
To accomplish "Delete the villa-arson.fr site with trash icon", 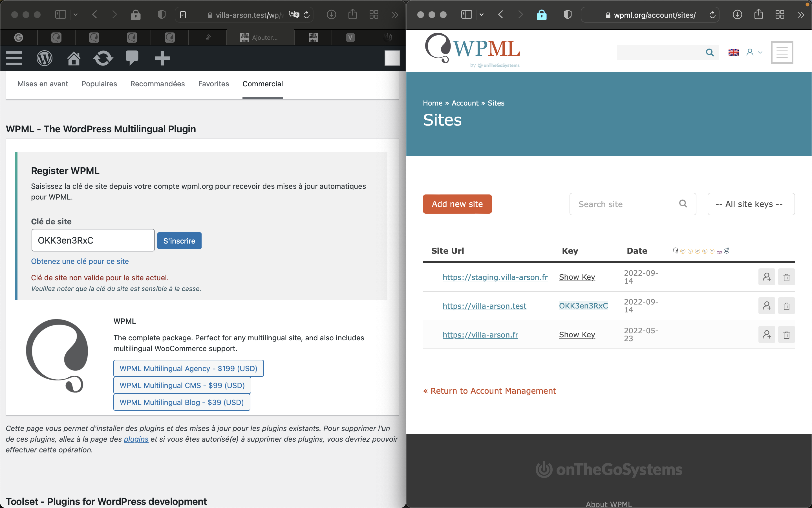I will 787,335.
